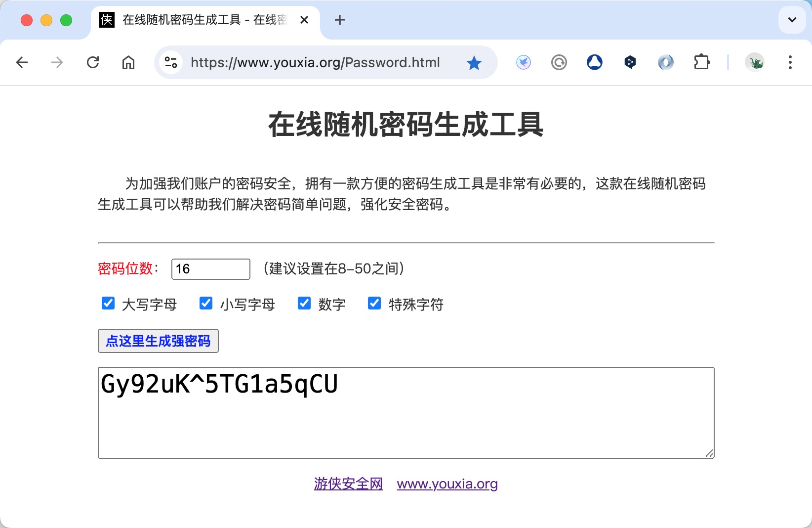Open the 游侠安全网 link
The height and width of the screenshot is (528, 812).
pyautogui.click(x=348, y=484)
